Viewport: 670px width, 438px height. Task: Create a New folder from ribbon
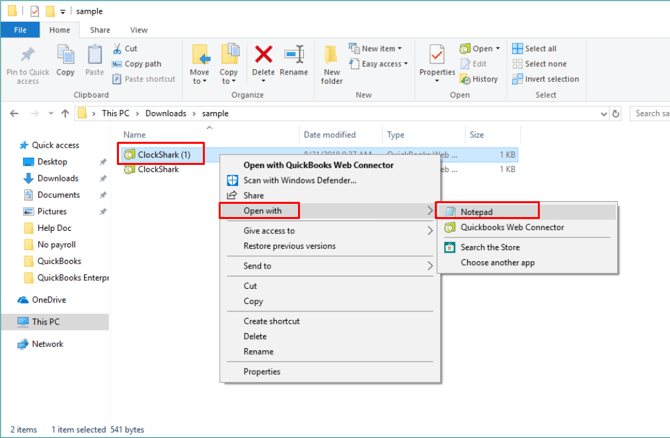coord(332,56)
